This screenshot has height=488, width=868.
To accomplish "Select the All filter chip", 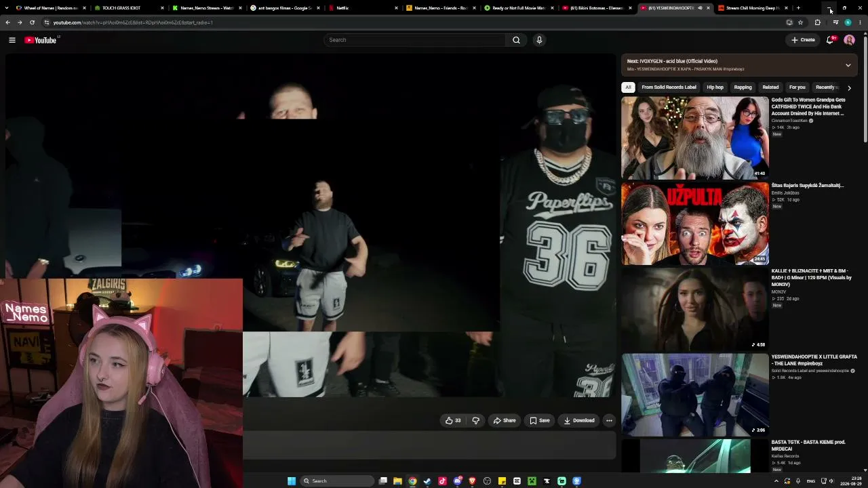I will pos(628,87).
